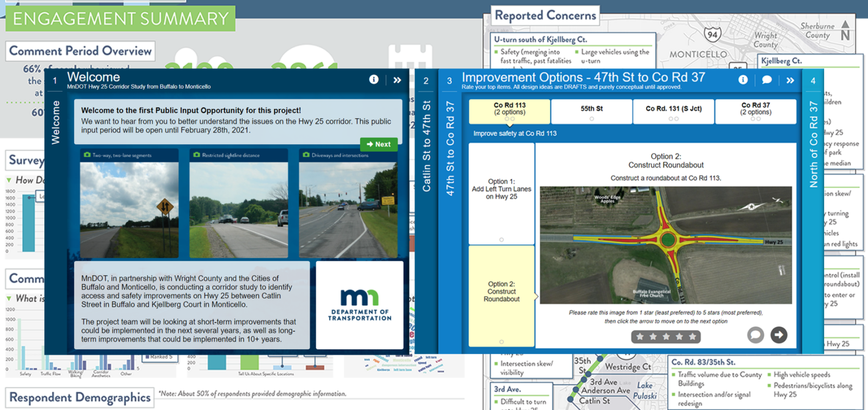
Task: Expand the triangle next to 'What is' comment heading
Action: pyautogui.click(x=9, y=298)
